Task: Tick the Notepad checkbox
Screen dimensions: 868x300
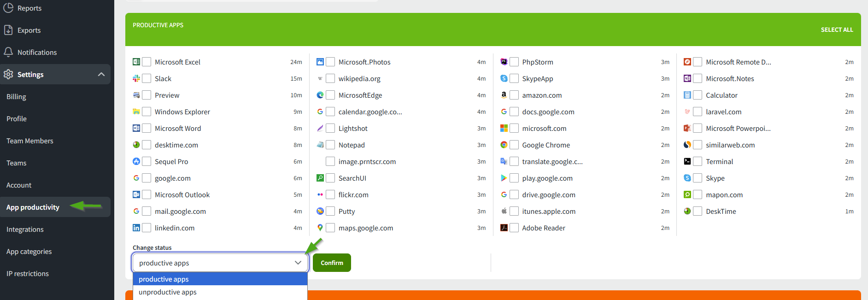Action: tap(330, 145)
